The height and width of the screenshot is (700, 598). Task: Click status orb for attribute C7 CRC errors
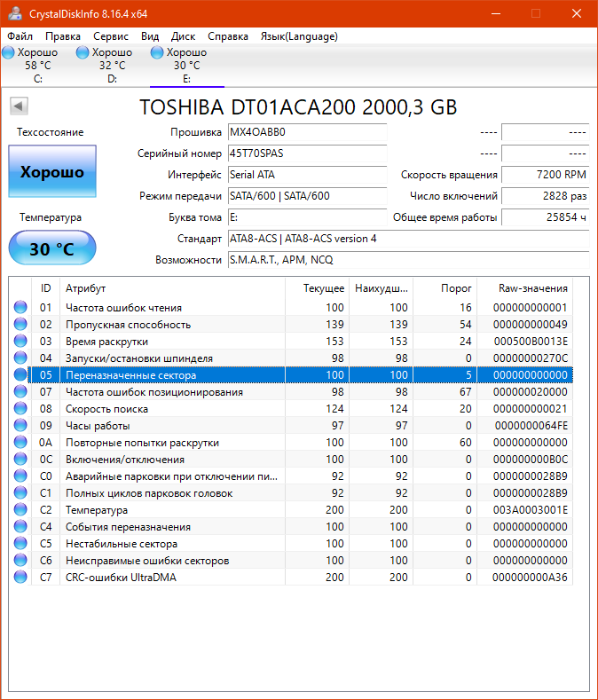pyautogui.click(x=20, y=577)
